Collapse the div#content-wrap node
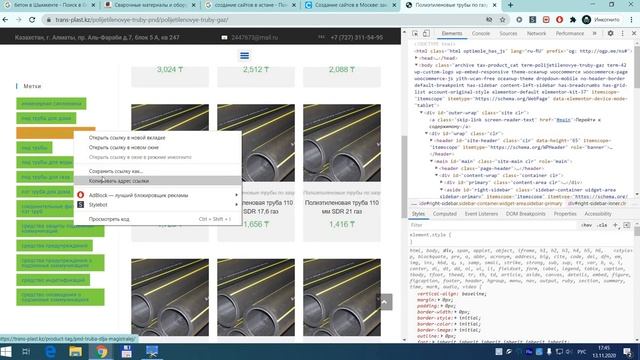 pos(436,176)
